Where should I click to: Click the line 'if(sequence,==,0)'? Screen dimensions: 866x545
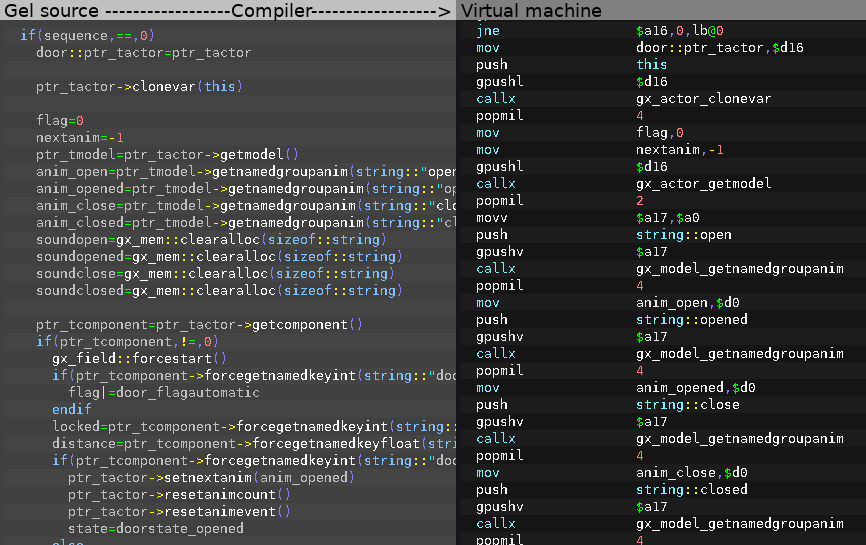87,35
